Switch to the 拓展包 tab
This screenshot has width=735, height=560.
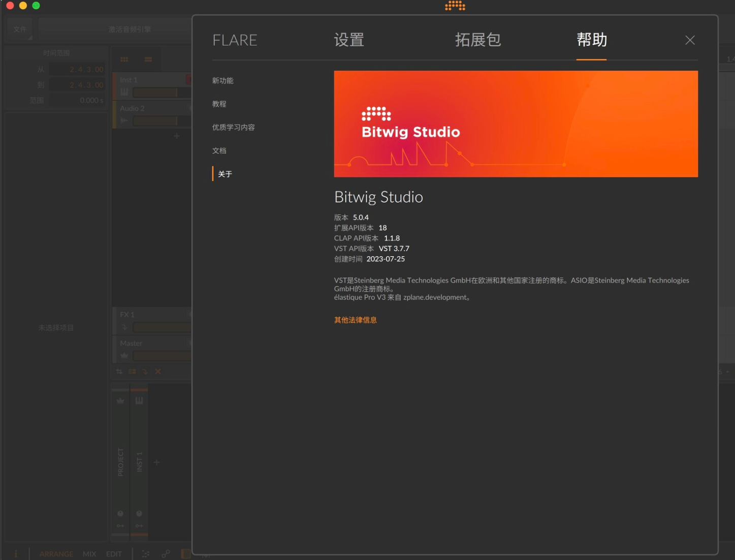click(477, 40)
